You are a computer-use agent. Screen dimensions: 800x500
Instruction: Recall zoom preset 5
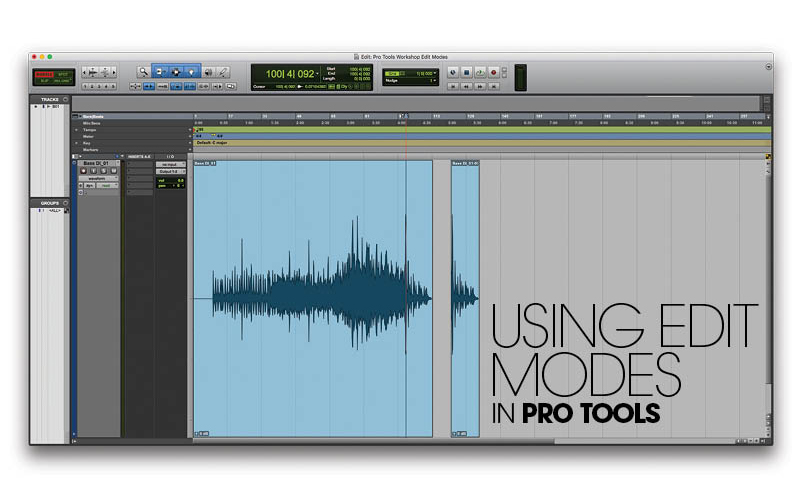click(x=113, y=86)
